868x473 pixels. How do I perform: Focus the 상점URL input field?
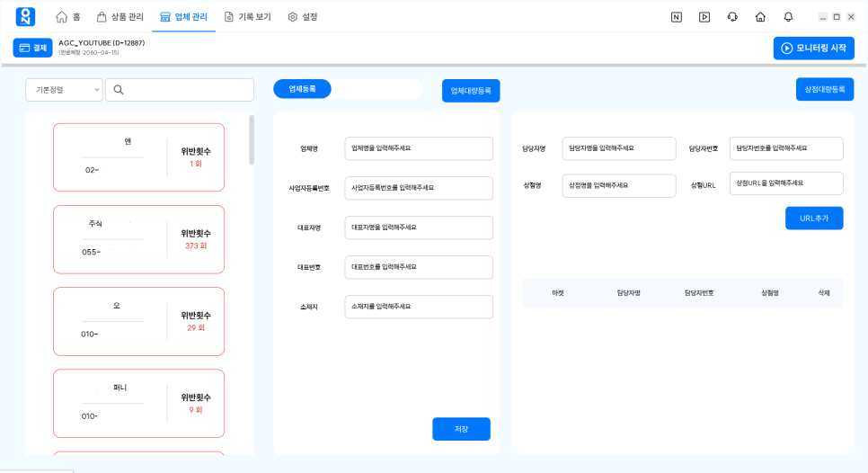click(786, 183)
